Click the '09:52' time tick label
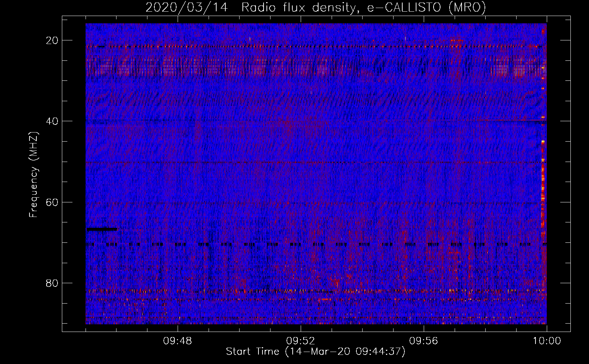Image resolution: width=589 pixels, height=364 pixels. [301, 341]
